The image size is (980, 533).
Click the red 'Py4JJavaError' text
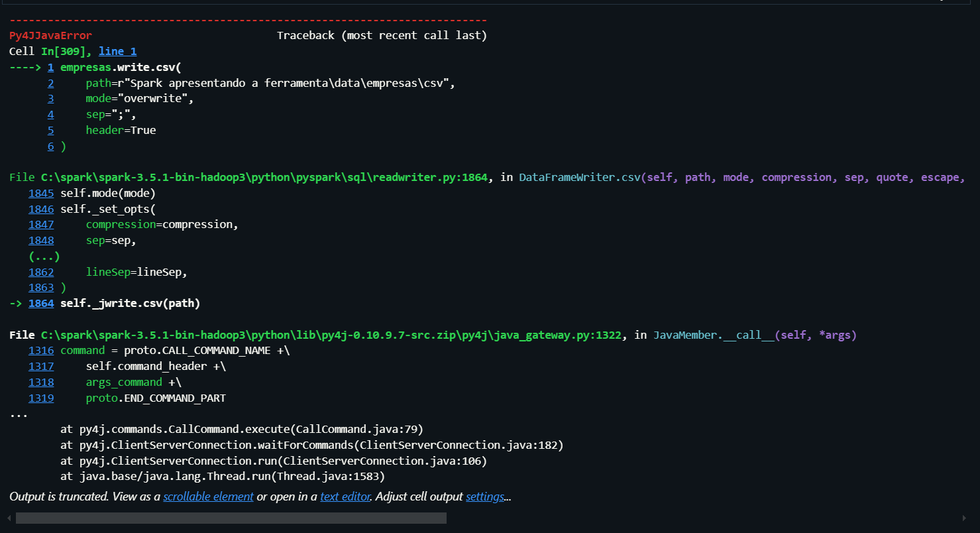[x=51, y=36]
